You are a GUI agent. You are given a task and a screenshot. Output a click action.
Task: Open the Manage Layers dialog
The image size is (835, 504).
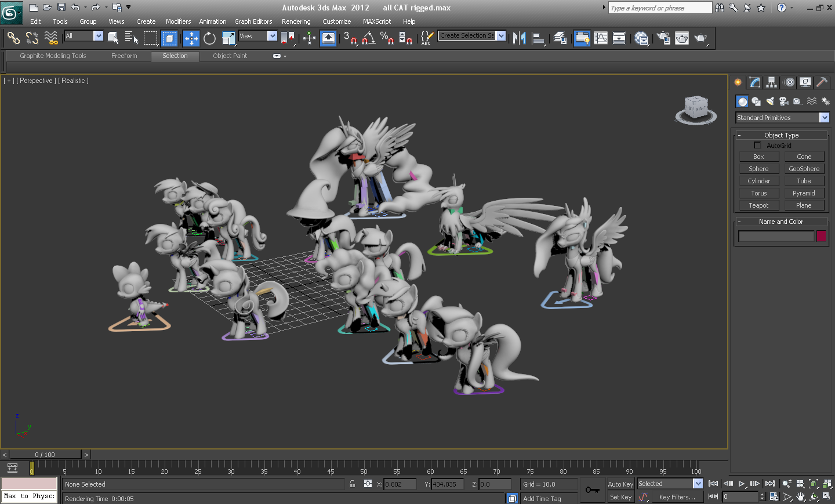[x=560, y=38]
